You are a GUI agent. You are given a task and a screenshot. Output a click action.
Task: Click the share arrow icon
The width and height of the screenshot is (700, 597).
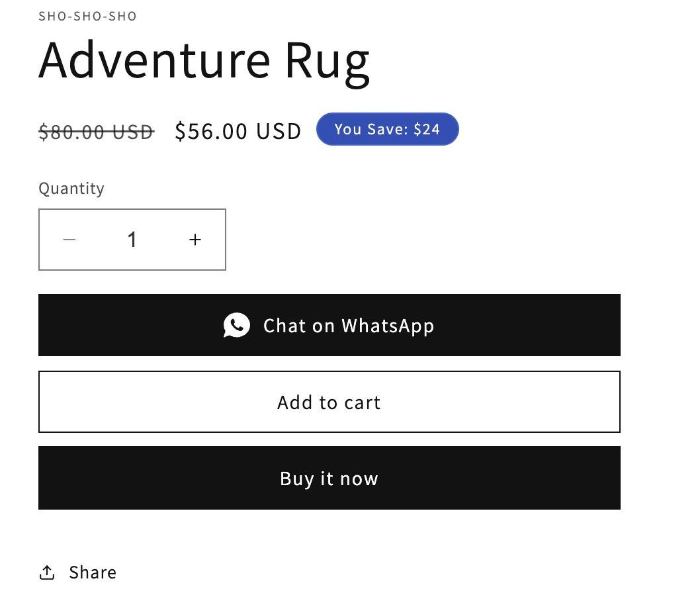click(x=47, y=573)
